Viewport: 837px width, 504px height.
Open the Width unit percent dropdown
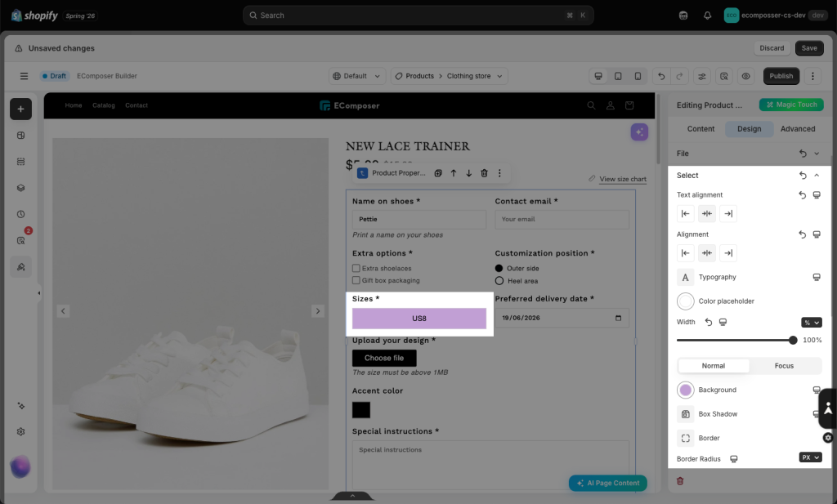[812, 322]
